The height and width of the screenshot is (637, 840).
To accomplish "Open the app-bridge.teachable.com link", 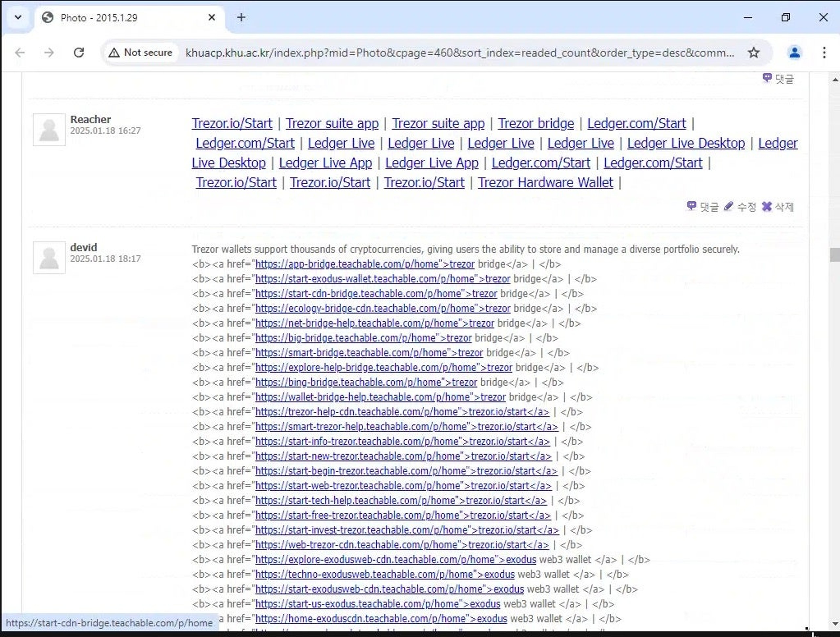I will 365,264.
